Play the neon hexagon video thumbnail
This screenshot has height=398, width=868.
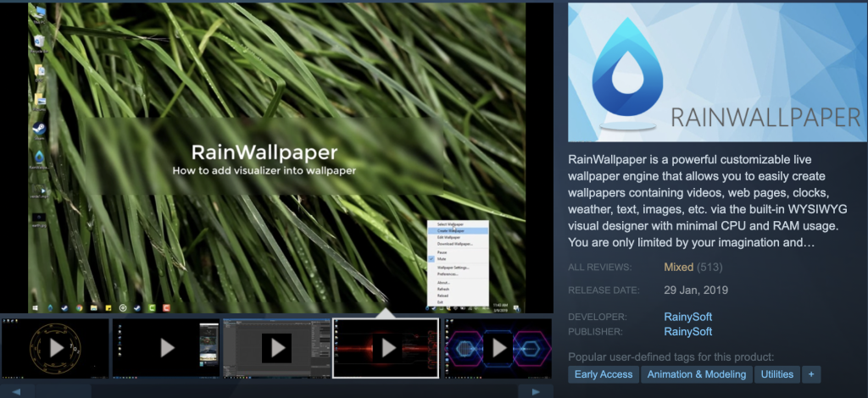pos(498,348)
